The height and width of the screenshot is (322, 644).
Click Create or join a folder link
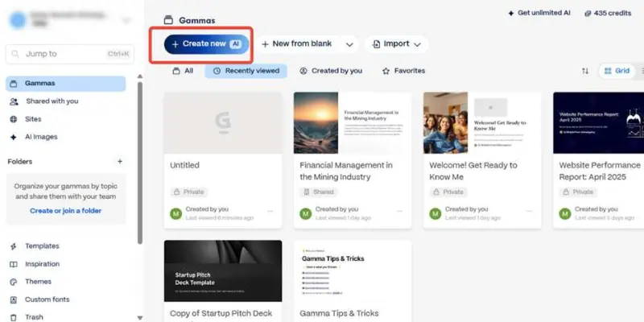[x=66, y=211]
